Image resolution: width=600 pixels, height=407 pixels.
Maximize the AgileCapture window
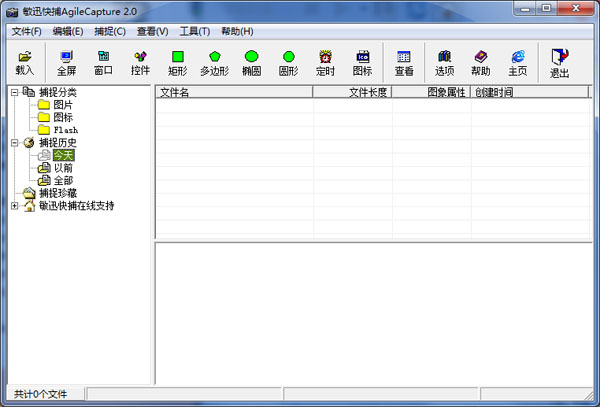(x=547, y=8)
